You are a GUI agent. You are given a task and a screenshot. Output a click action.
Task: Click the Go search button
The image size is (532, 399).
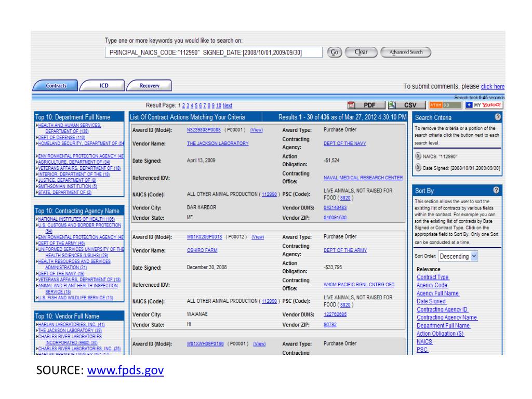(x=334, y=52)
